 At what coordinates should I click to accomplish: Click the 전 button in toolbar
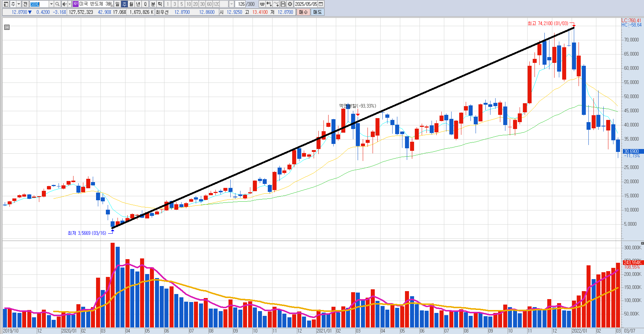25,4
